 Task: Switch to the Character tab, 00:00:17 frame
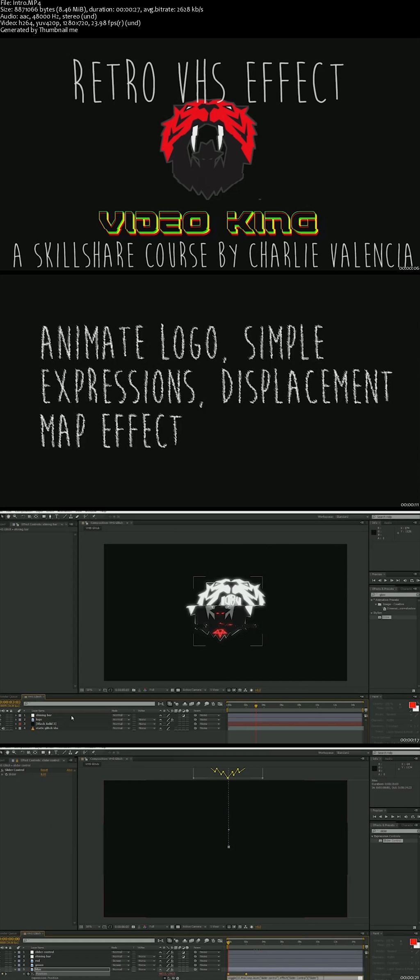pyautogui.click(x=406, y=589)
